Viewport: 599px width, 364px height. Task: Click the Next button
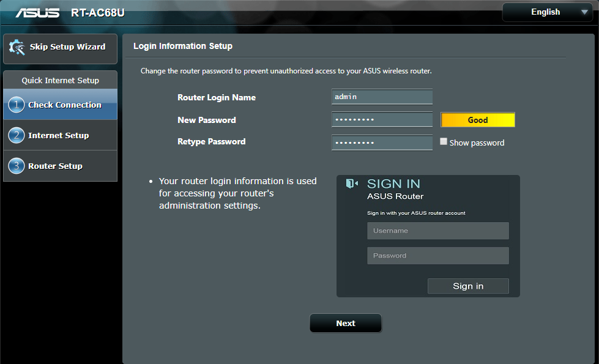coord(345,323)
